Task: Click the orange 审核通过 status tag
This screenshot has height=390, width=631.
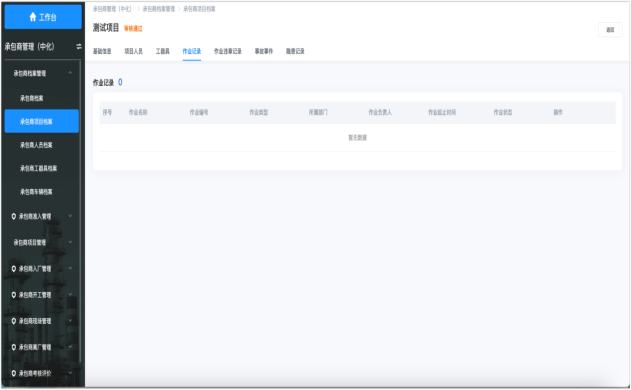Action: (x=133, y=29)
